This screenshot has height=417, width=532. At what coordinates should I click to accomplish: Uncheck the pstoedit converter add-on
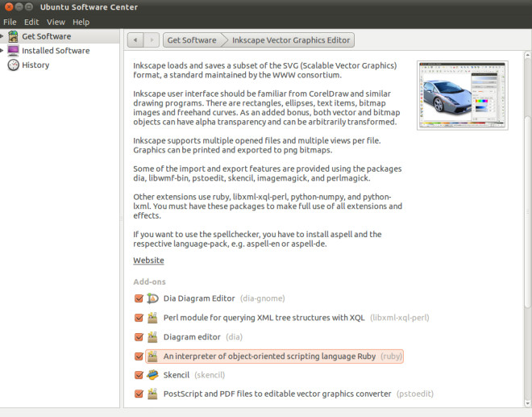pyautogui.click(x=139, y=394)
